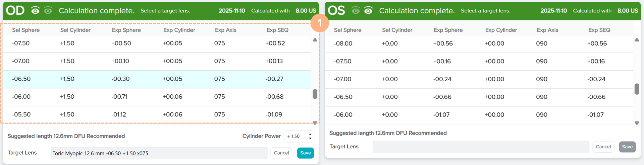Cancel the OS target lens selection

[603, 147]
